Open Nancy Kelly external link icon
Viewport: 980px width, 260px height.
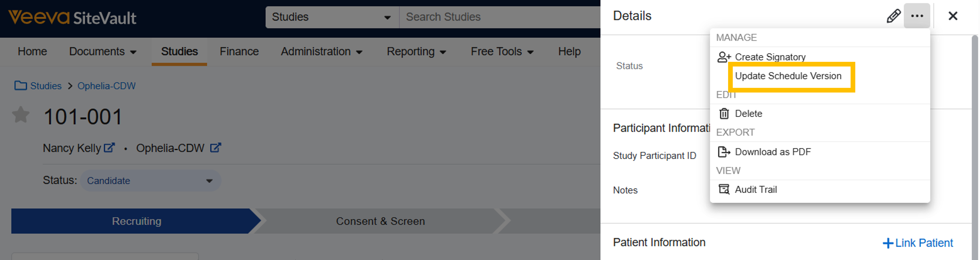click(109, 147)
